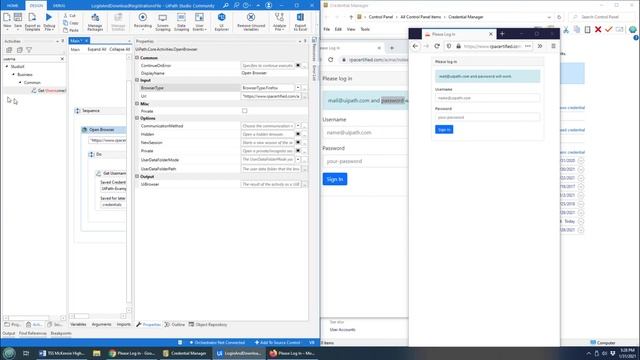Open Credential Manager taskbar item

[x=184, y=353]
